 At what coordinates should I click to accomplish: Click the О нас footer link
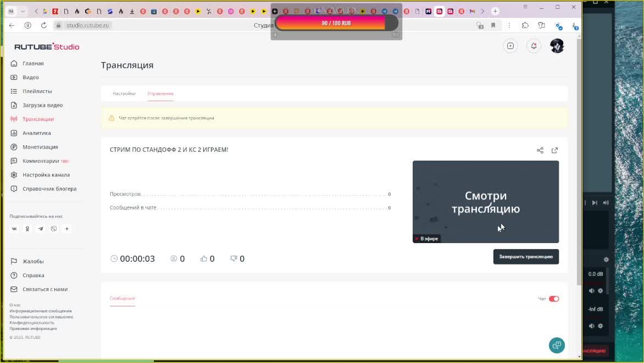[15, 305]
